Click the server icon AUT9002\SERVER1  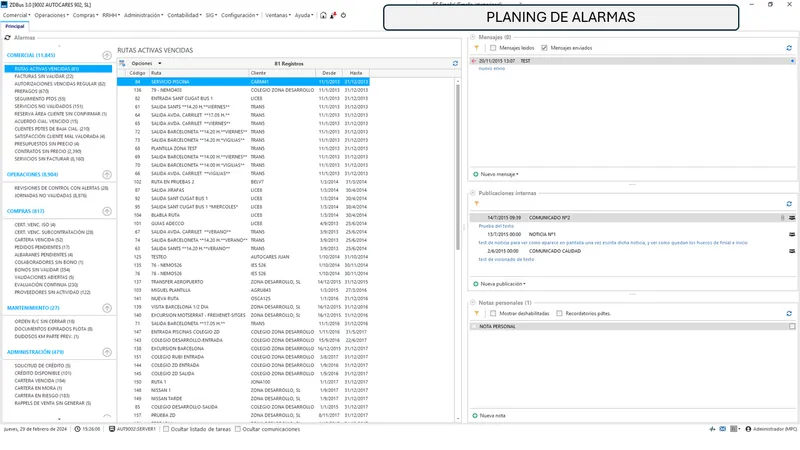[112, 429]
